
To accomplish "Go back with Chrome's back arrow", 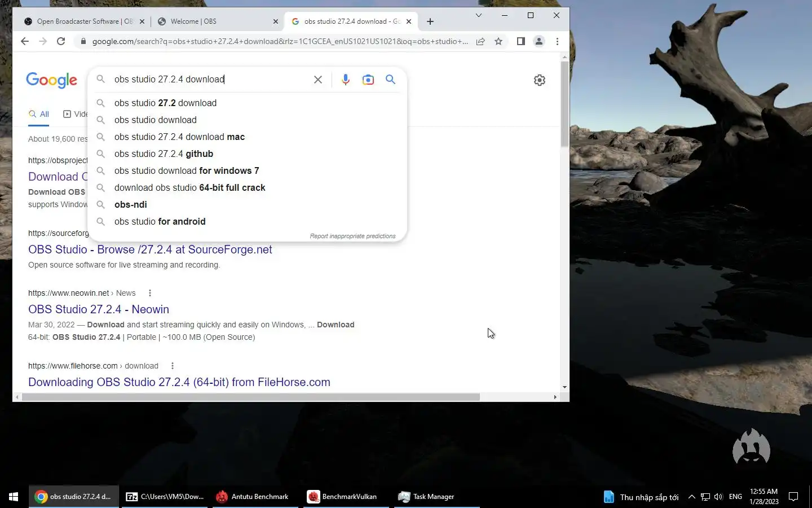I will point(24,41).
